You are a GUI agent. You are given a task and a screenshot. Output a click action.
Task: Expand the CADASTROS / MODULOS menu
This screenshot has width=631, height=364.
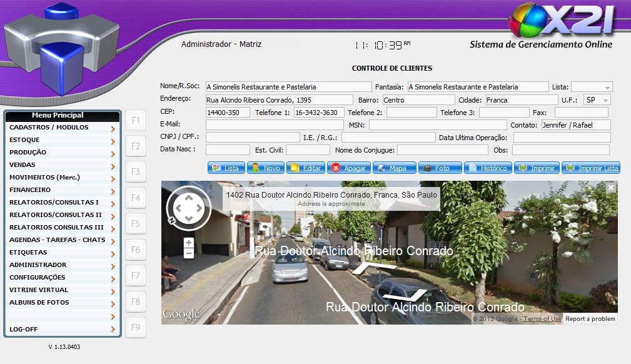point(62,128)
